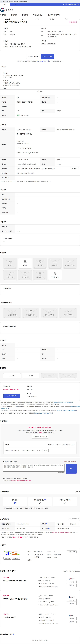Screen dimensions: 80x644
Task: Click the 채용정보 button beside company info
Action: [x=72, y=552]
